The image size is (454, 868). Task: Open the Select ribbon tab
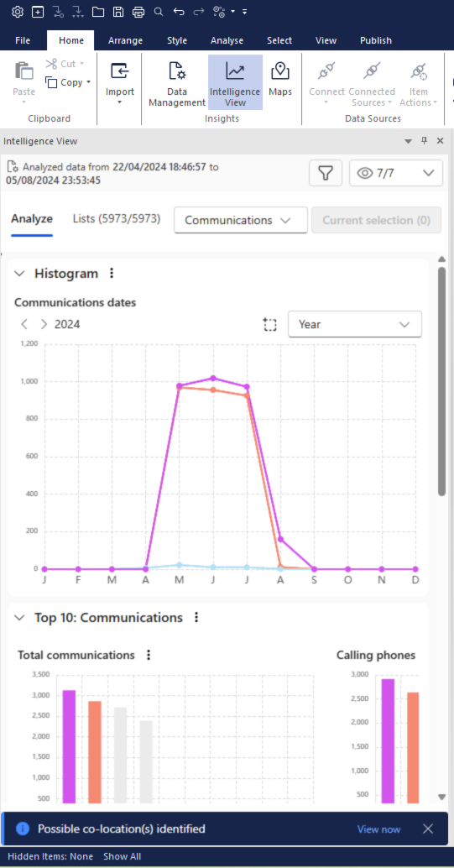click(279, 40)
